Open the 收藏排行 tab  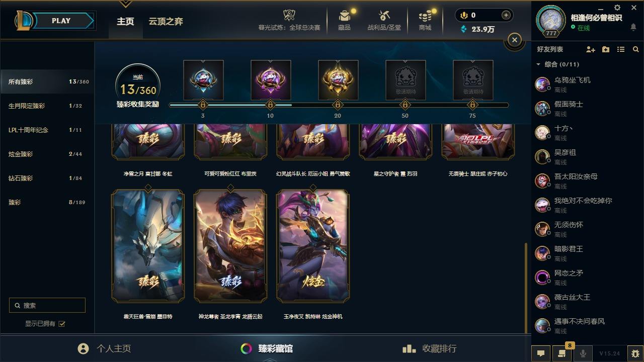tap(430, 348)
